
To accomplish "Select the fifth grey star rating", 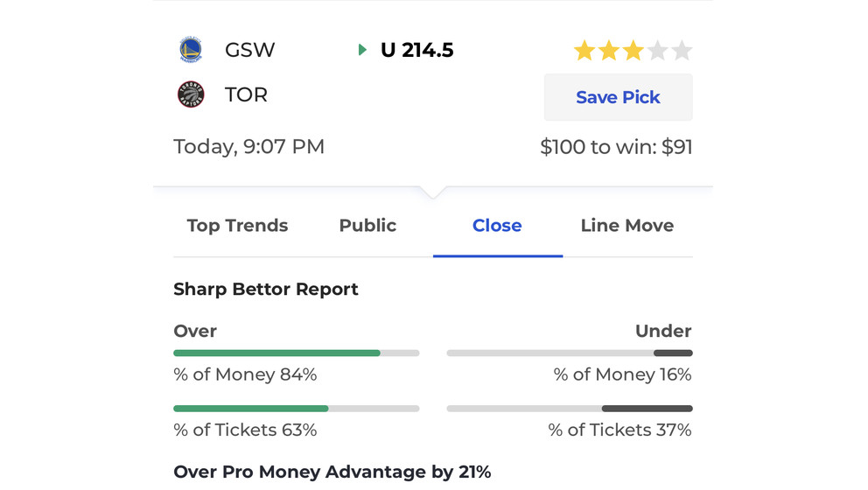I will [682, 51].
